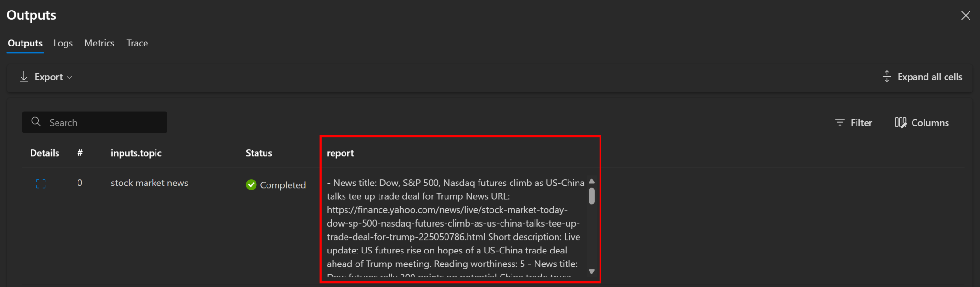Click the Expand all cells icon

click(887, 77)
